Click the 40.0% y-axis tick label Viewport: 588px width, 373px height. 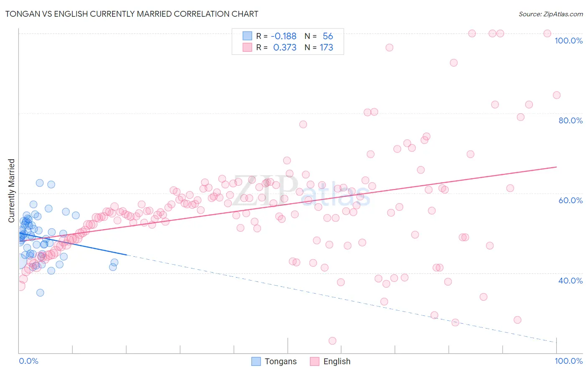click(570, 281)
